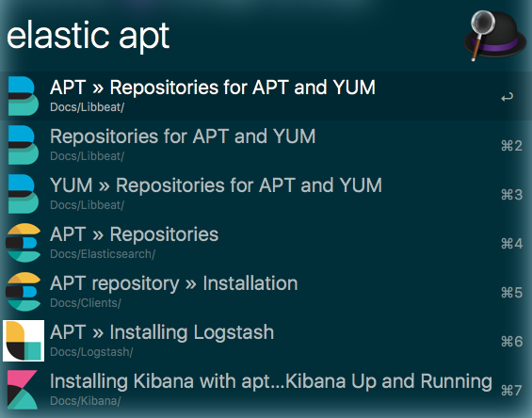Click the ⌘6 shortcut label
This screenshot has height=418, width=532.
click(511, 342)
